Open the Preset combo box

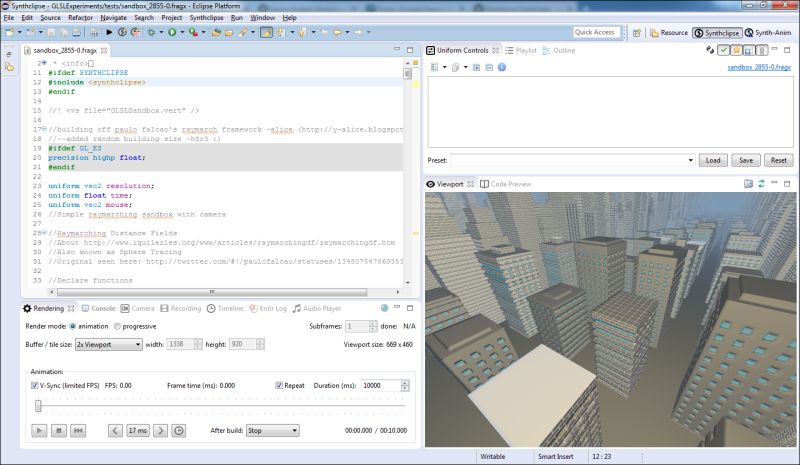tap(572, 160)
